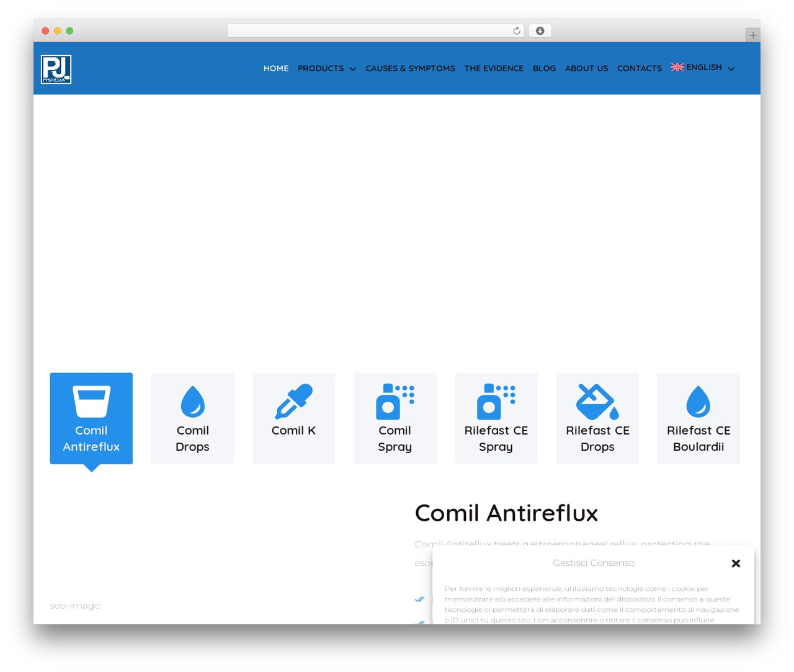The width and height of the screenshot is (794, 672).
Task: Select the Rilefast CE Boulardii tab label
Action: coord(698,438)
